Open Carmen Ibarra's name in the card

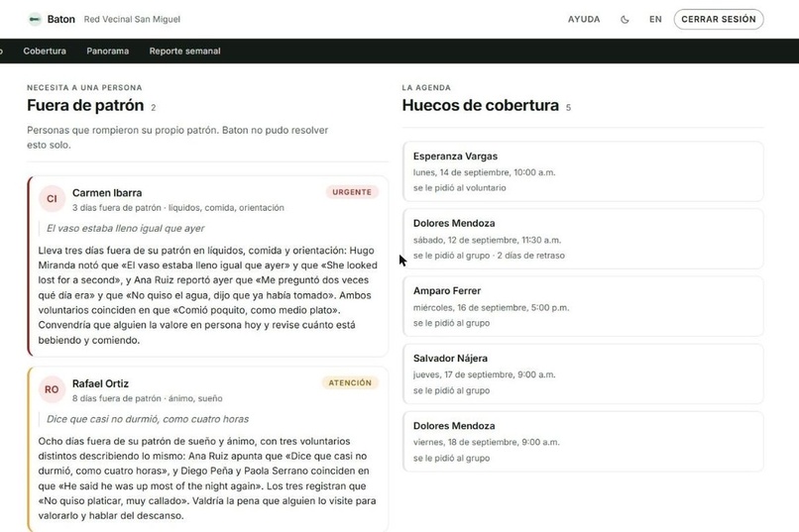pyautogui.click(x=107, y=193)
